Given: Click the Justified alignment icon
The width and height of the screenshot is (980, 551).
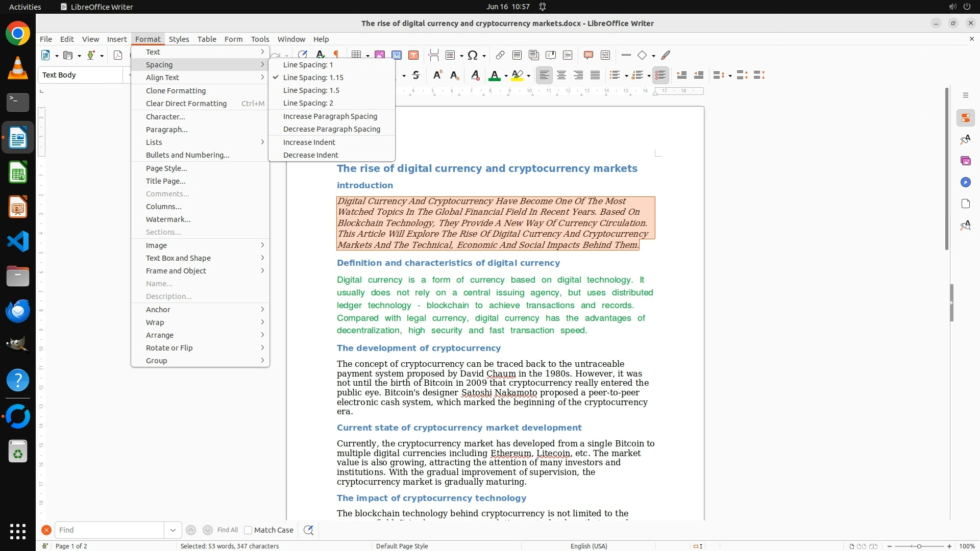Looking at the screenshot, I should point(595,75).
